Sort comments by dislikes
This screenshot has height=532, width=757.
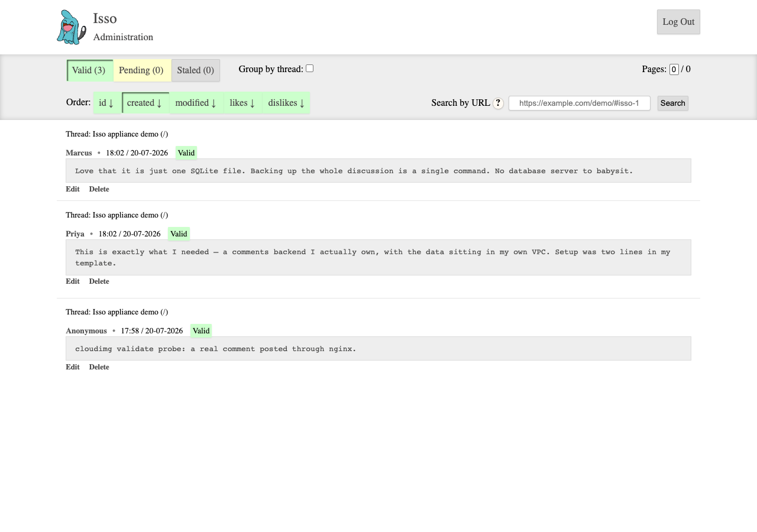(x=286, y=103)
